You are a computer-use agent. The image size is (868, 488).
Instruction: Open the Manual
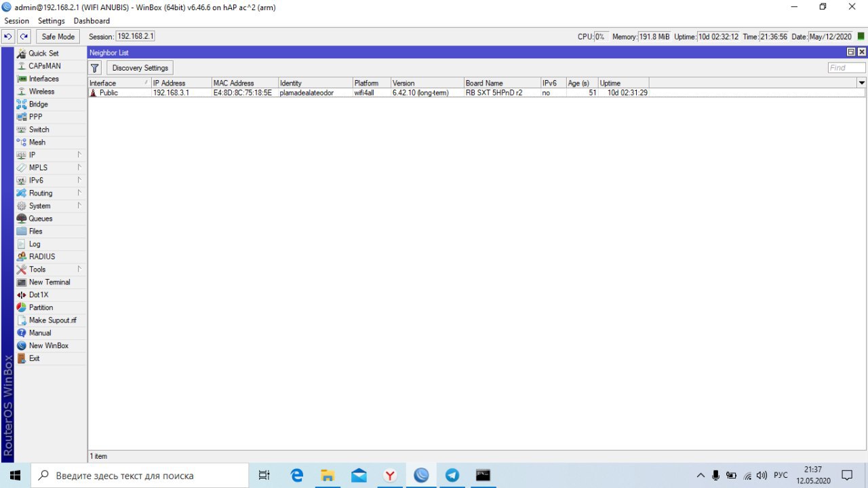50,333
